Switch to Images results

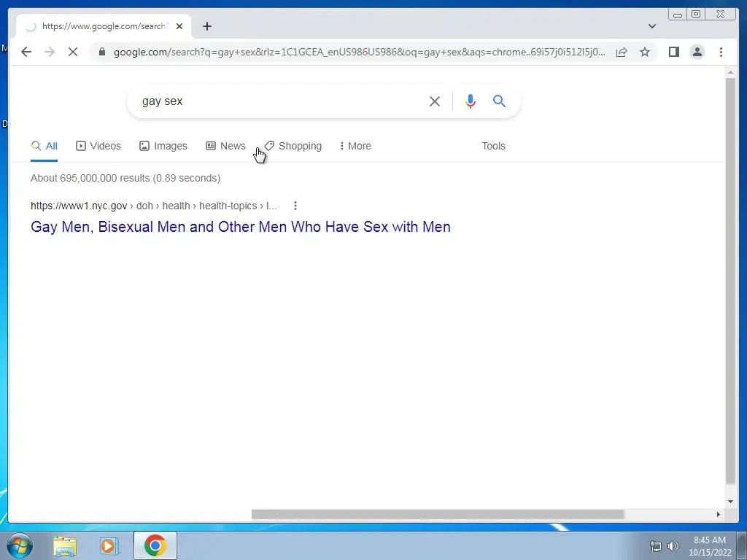click(163, 146)
